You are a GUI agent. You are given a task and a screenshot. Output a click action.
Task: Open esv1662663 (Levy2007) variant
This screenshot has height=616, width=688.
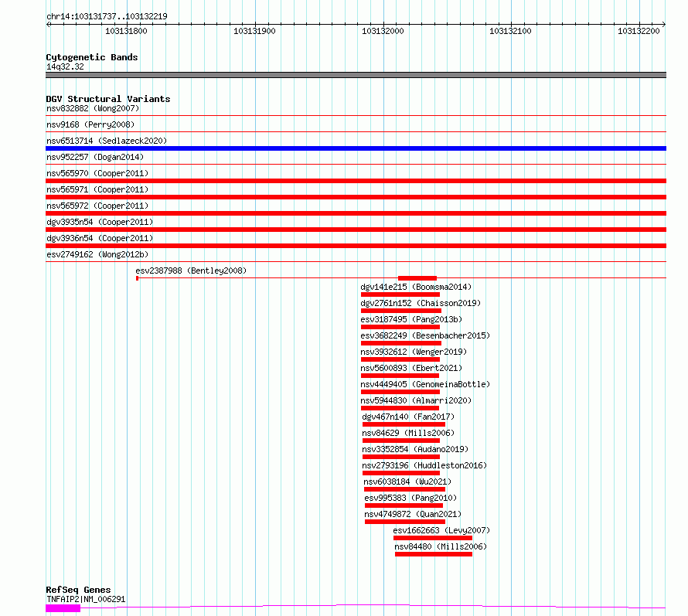coord(441,530)
